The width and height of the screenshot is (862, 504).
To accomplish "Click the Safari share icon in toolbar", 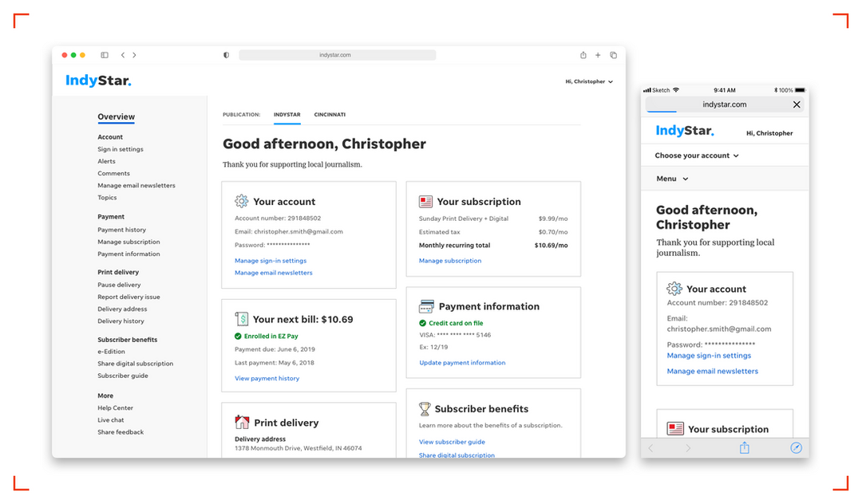I will point(583,55).
